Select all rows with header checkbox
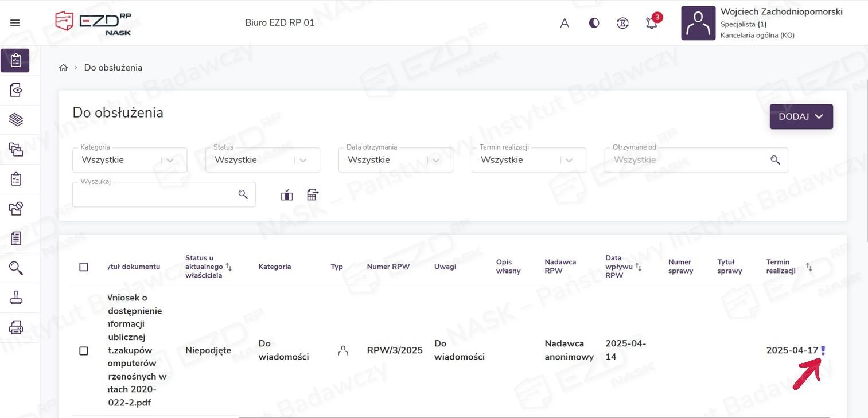 pyautogui.click(x=84, y=267)
